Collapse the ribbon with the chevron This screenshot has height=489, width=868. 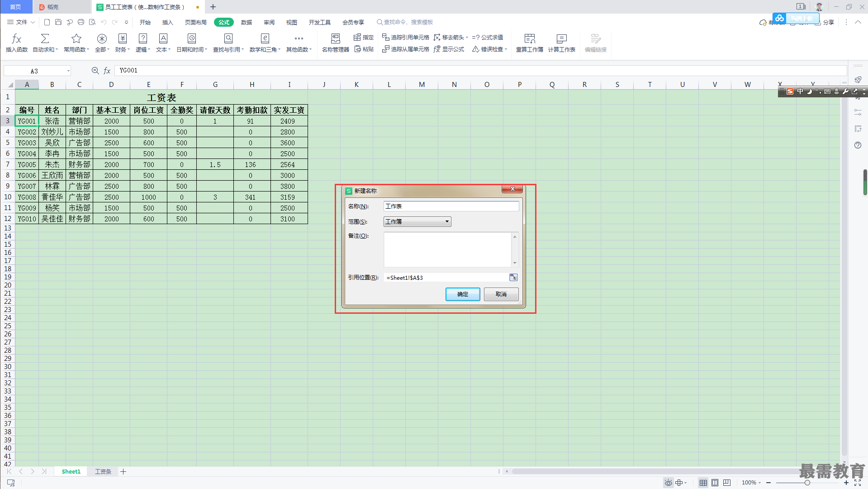(858, 22)
